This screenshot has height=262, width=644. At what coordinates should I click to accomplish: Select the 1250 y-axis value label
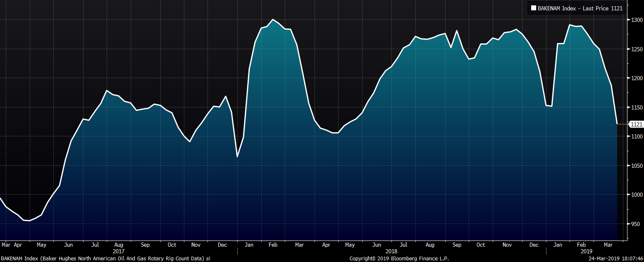[636, 49]
